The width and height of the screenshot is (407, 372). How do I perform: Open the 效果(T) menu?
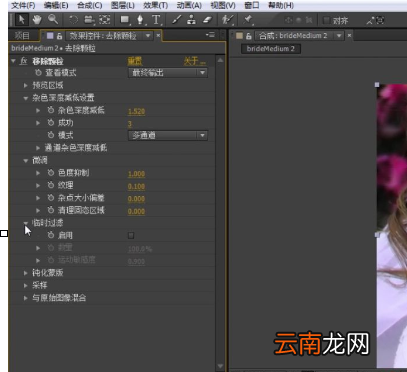tap(156, 5)
